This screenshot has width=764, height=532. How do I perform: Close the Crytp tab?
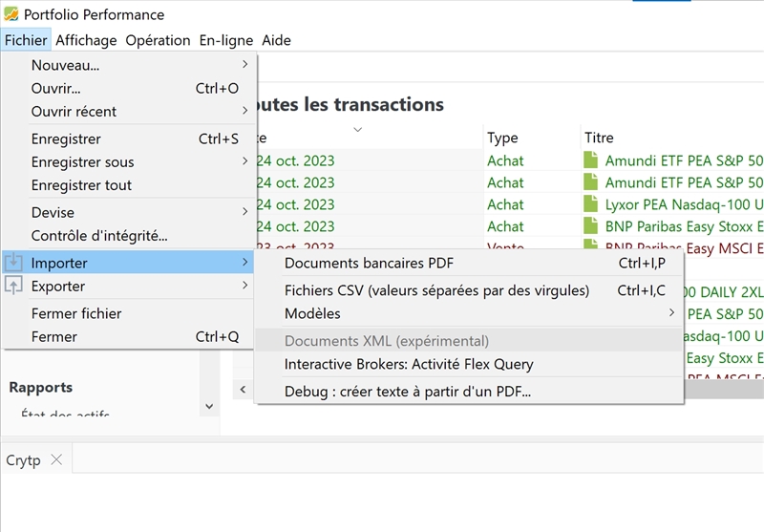pos(56,459)
